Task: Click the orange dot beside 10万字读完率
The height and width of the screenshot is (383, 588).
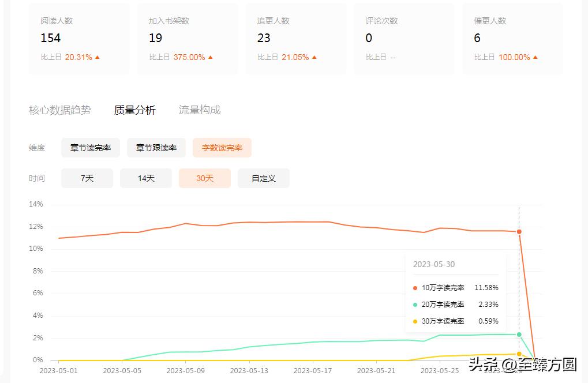Action: (x=415, y=288)
